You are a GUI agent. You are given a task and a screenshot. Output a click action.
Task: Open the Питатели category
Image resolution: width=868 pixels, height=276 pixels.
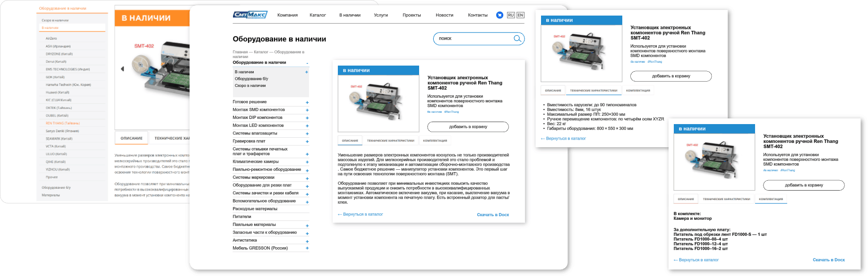pos(242,217)
